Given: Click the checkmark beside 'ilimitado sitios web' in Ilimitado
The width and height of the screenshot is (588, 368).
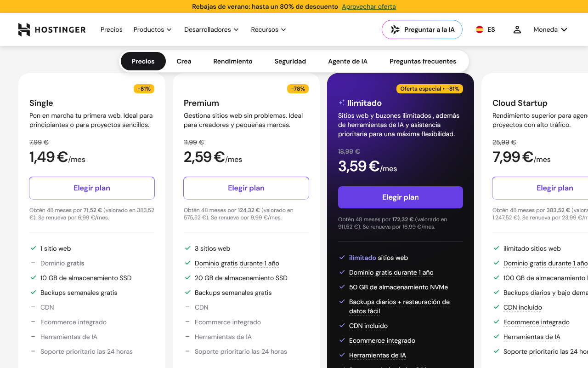Looking at the screenshot, I should (342, 258).
